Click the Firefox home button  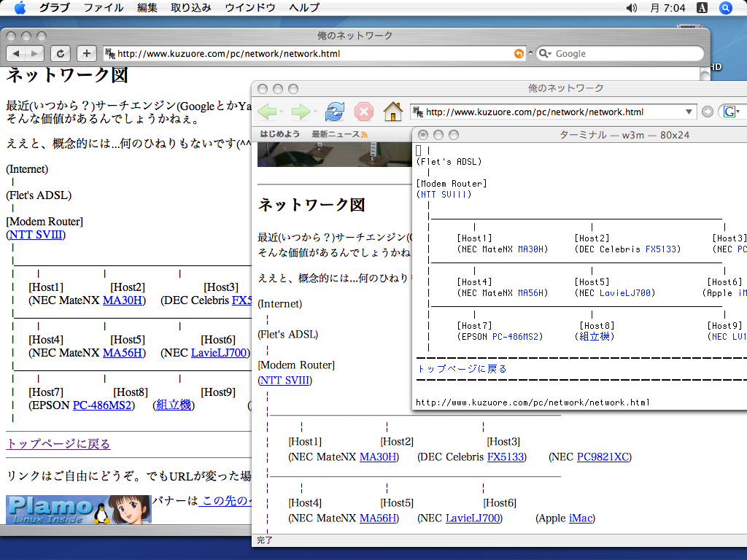tap(393, 112)
